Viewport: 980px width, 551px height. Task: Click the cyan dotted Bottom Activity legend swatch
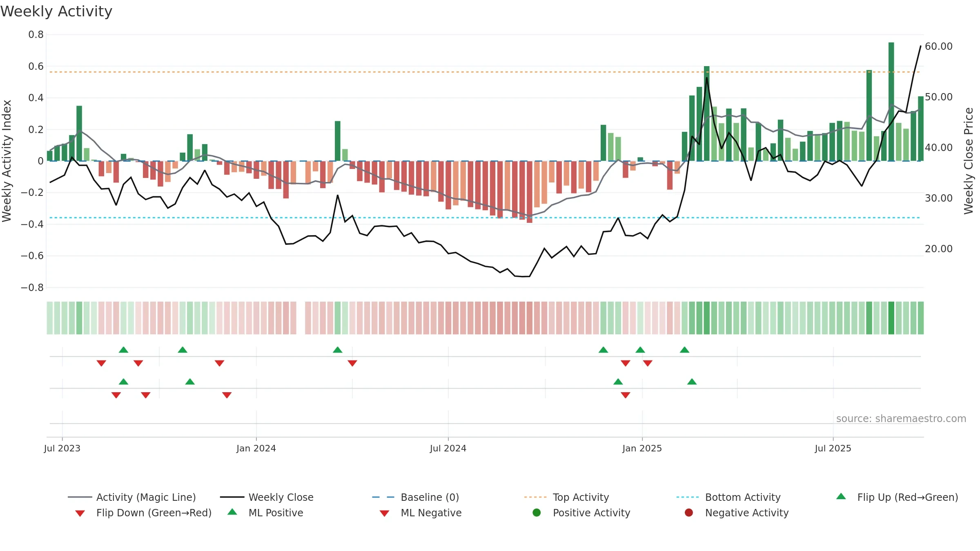688,497
